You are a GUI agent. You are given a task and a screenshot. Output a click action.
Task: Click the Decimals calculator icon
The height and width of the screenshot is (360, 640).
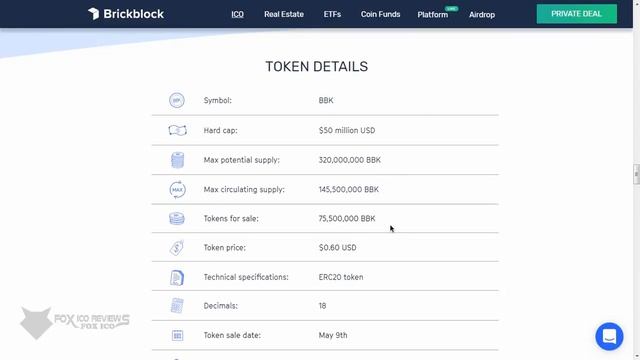click(177, 306)
